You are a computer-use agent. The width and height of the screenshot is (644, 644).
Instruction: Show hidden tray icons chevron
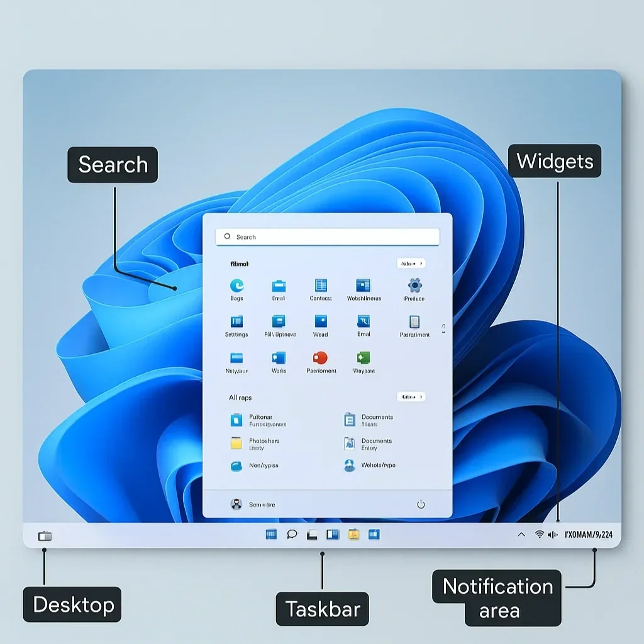click(521, 535)
